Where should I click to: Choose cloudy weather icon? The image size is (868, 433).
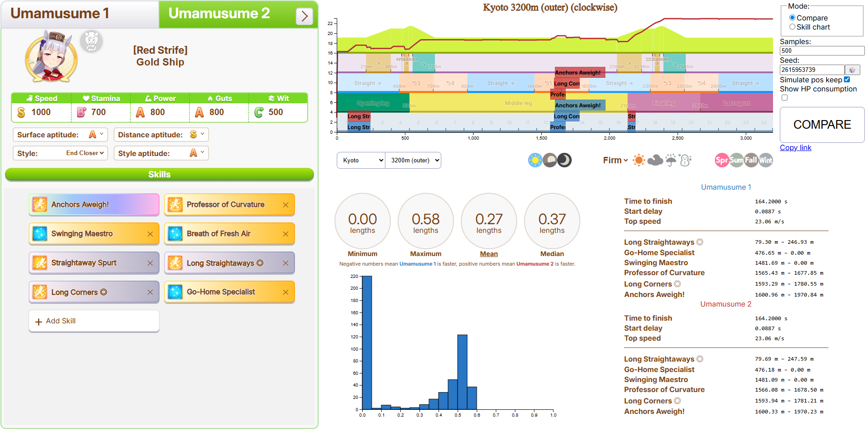pyautogui.click(x=655, y=160)
